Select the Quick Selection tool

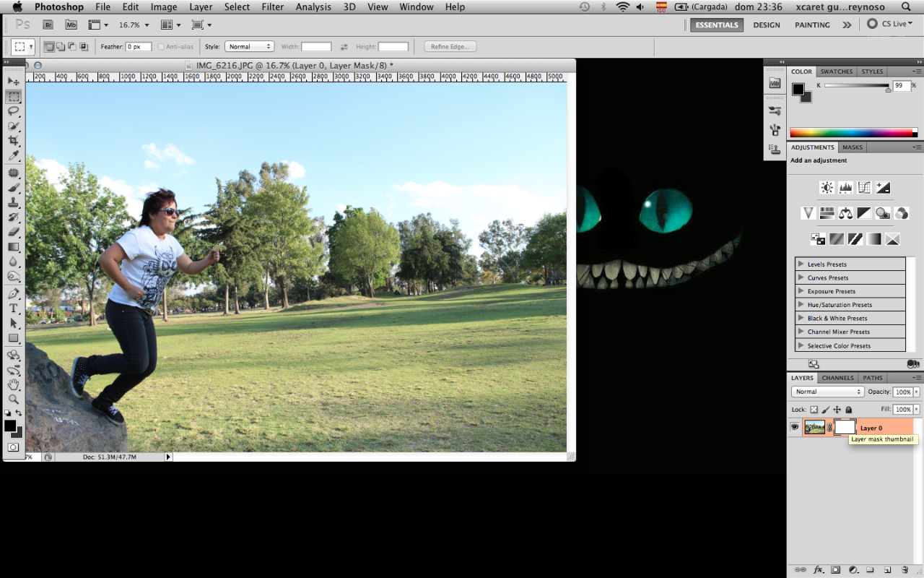point(14,126)
